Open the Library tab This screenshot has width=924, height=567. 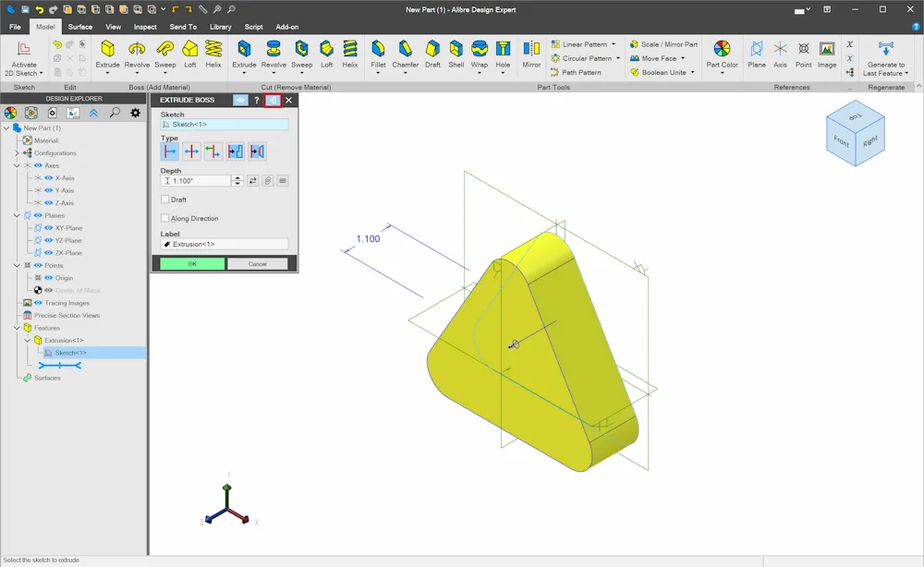[x=221, y=27]
